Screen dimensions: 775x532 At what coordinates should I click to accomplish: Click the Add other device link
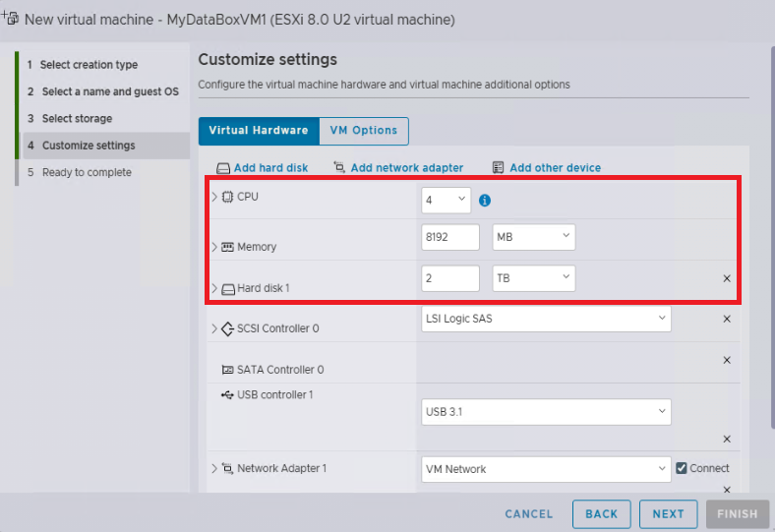click(555, 168)
